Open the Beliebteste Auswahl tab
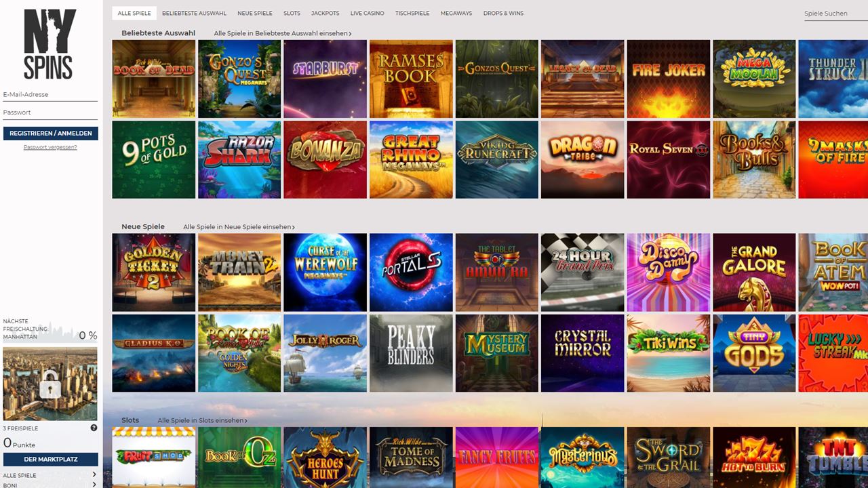Image resolution: width=868 pixels, height=488 pixels. [194, 13]
